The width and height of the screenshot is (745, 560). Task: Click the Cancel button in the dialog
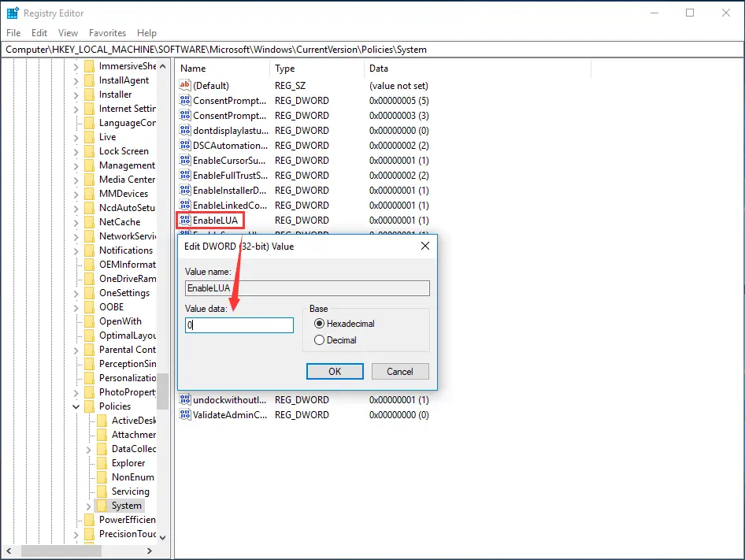tap(398, 371)
